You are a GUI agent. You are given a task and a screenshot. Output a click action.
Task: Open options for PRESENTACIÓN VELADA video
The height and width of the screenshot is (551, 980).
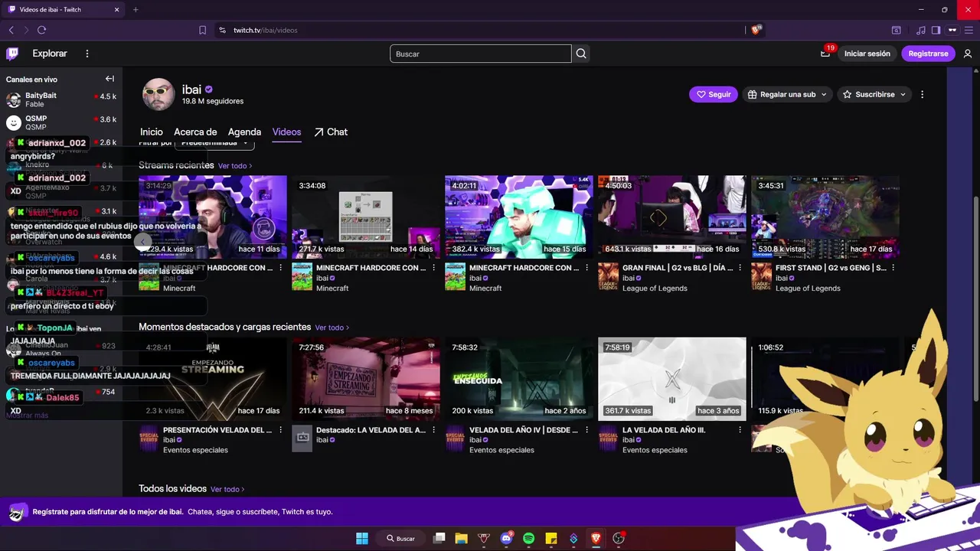tap(280, 430)
